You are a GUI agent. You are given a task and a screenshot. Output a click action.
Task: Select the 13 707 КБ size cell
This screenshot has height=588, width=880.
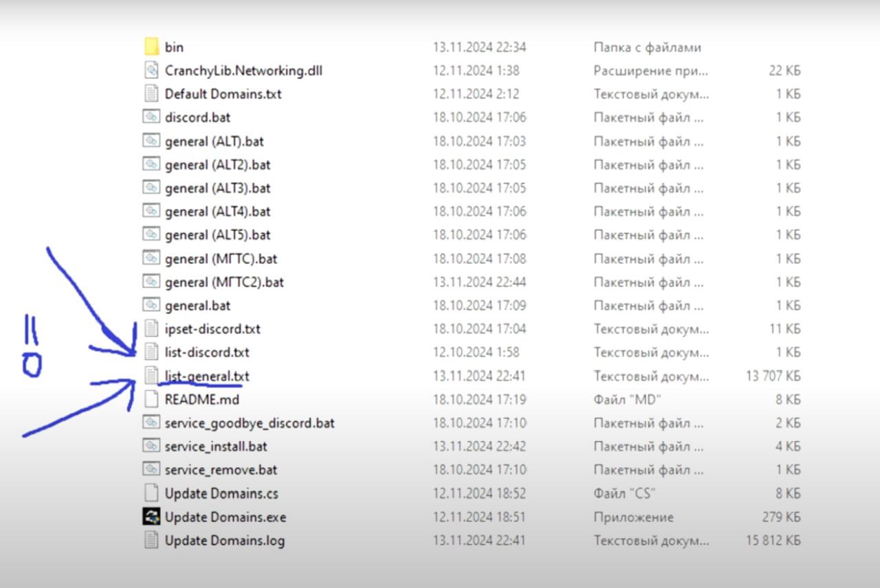tap(773, 376)
